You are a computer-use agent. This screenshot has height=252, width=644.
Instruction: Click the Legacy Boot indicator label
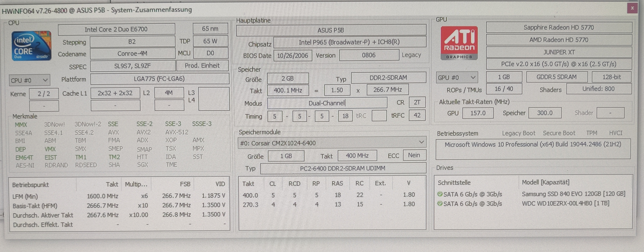click(519, 133)
